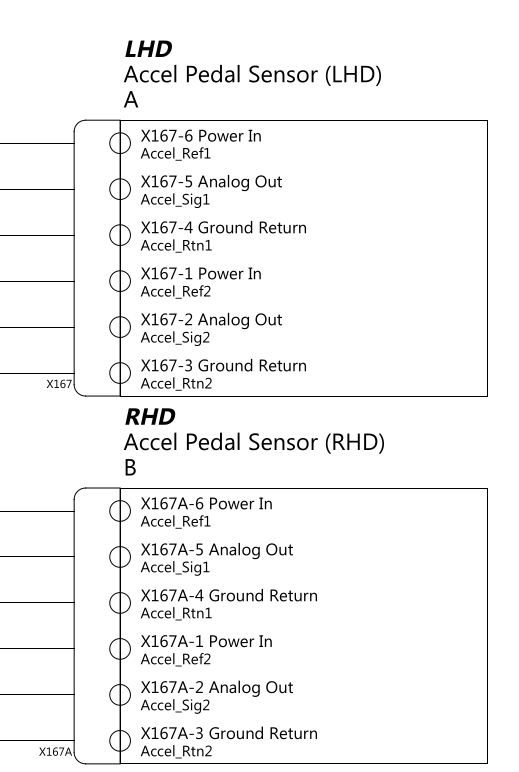Select the X167A-3 Ground Return pin circle
Image resolution: width=519 pixels, height=772 pixels.
[120, 740]
